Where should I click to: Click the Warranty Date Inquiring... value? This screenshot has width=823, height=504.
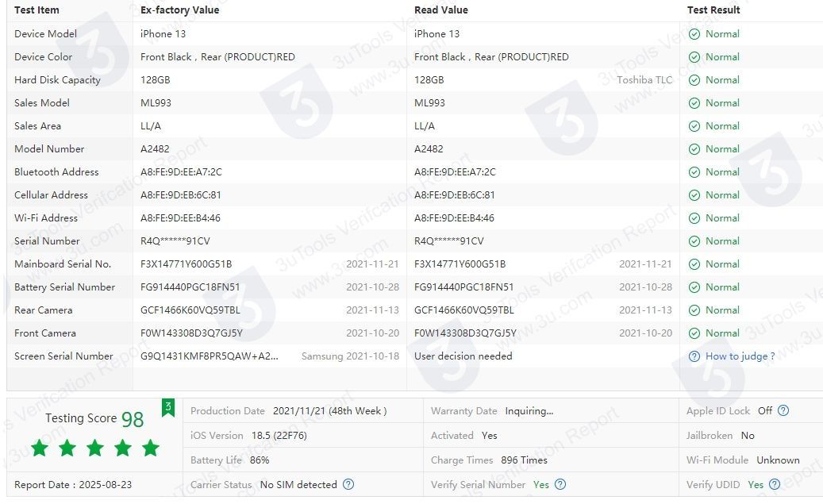click(529, 411)
